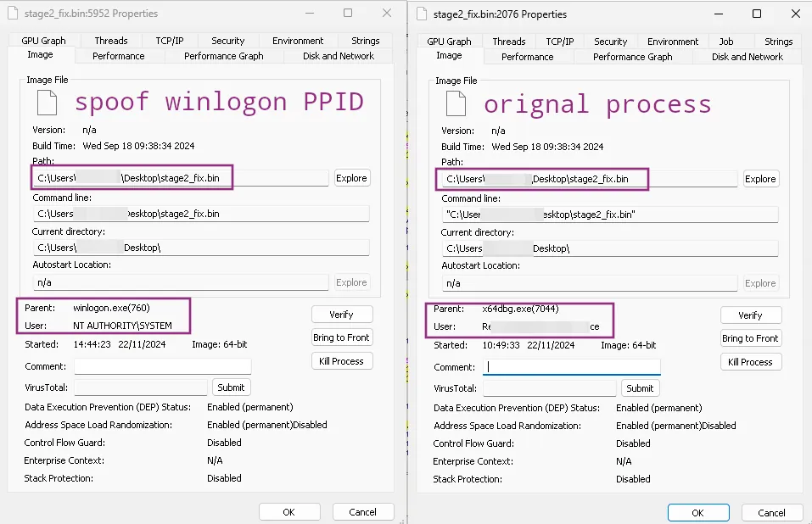Open GPU Graph tab in 5952 window
The width and height of the screenshot is (812, 524).
43,41
